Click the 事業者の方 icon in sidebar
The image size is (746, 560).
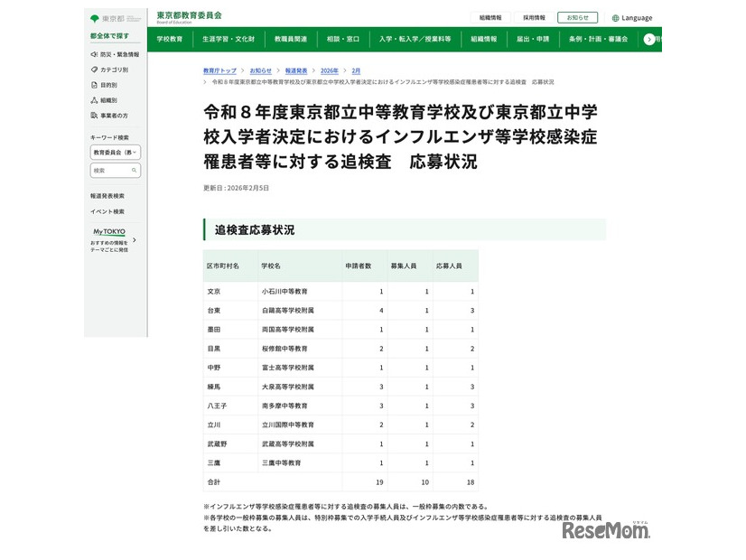(x=94, y=116)
